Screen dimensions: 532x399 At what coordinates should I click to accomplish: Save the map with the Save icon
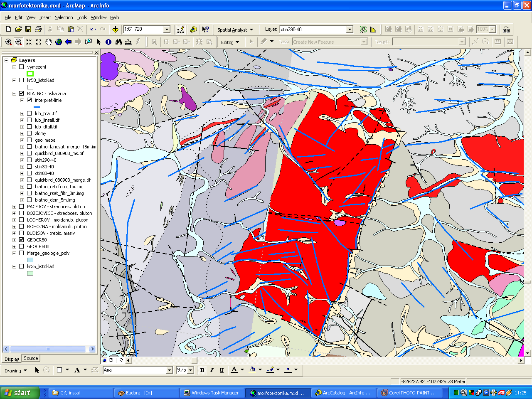(28, 29)
